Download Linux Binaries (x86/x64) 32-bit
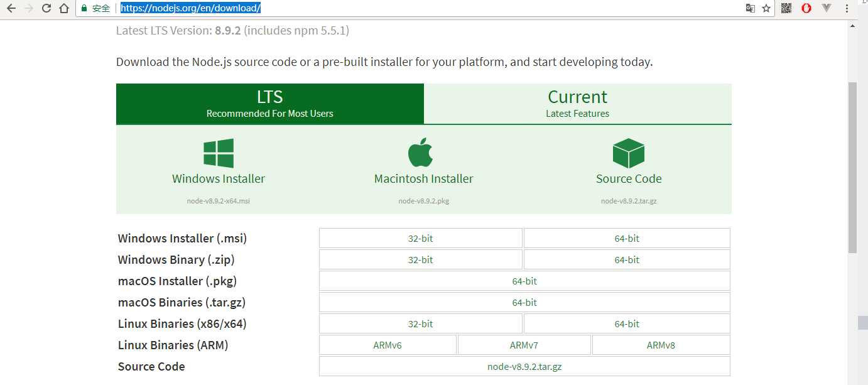Screen dimensions: 868x385 pos(421,323)
